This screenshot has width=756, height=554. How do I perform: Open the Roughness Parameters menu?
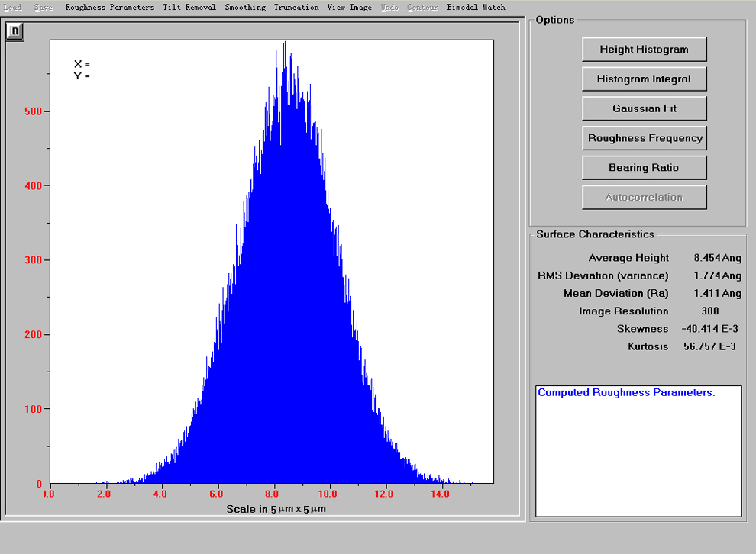(110, 7)
